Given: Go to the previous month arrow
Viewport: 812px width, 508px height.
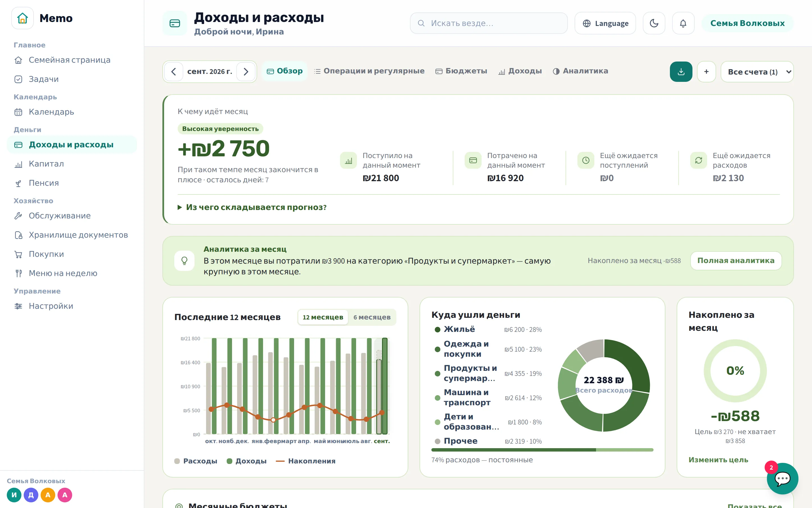Looking at the screenshot, I should [x=173, y=72].
